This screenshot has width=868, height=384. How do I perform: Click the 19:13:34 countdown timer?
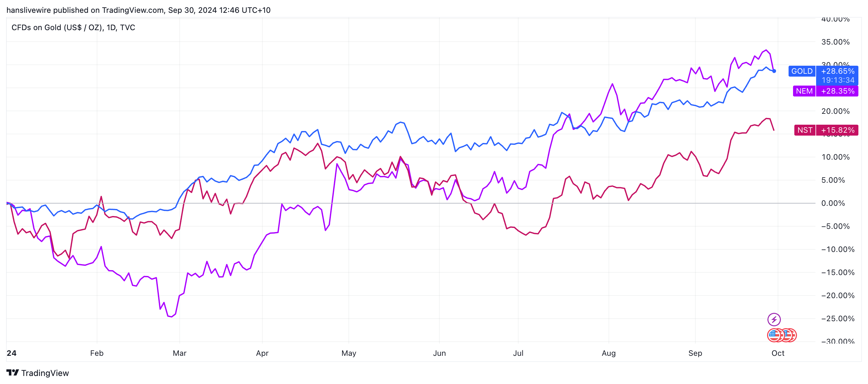[x=838, y=80]
